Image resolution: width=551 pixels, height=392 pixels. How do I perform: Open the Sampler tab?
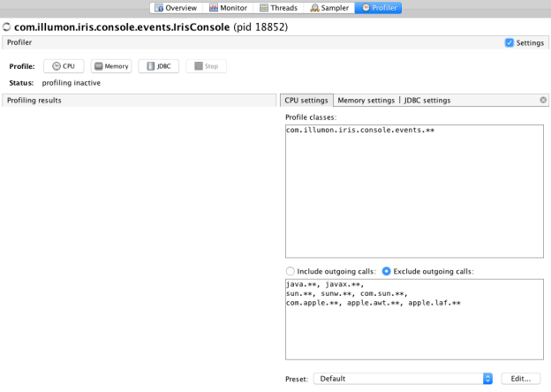[x=328, y=8]
